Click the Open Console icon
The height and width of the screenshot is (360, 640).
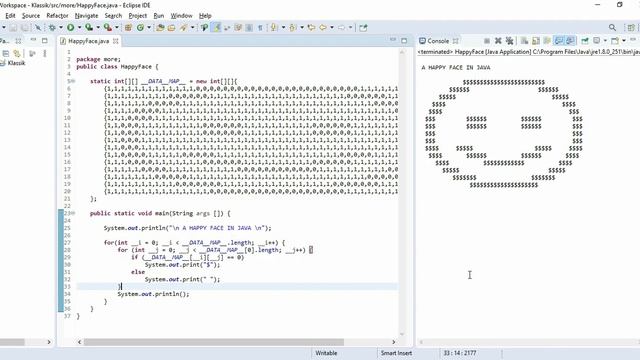[615, 41]
